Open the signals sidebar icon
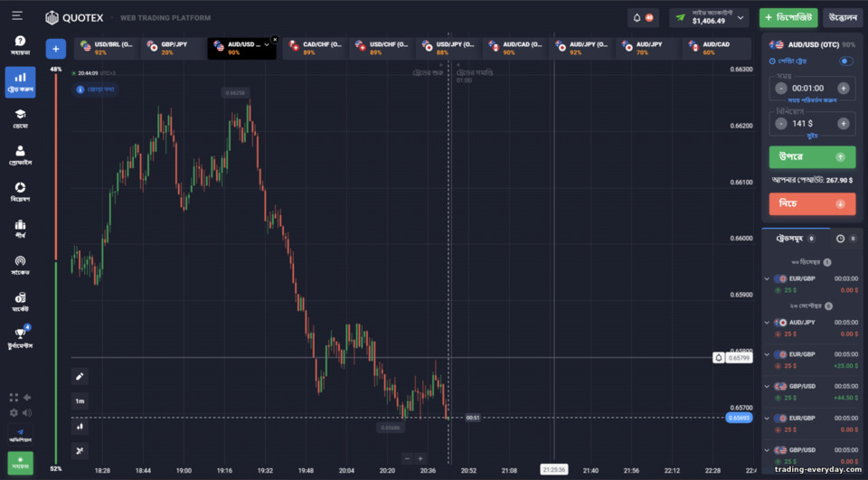868x480 pixels. [20, 265]
